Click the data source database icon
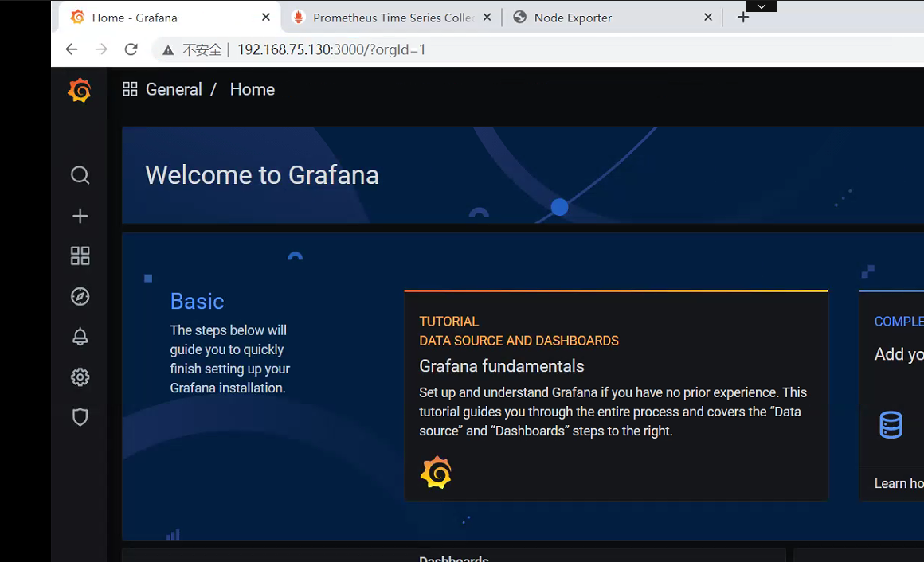924x562 pixels. click(x=891, y=425)
